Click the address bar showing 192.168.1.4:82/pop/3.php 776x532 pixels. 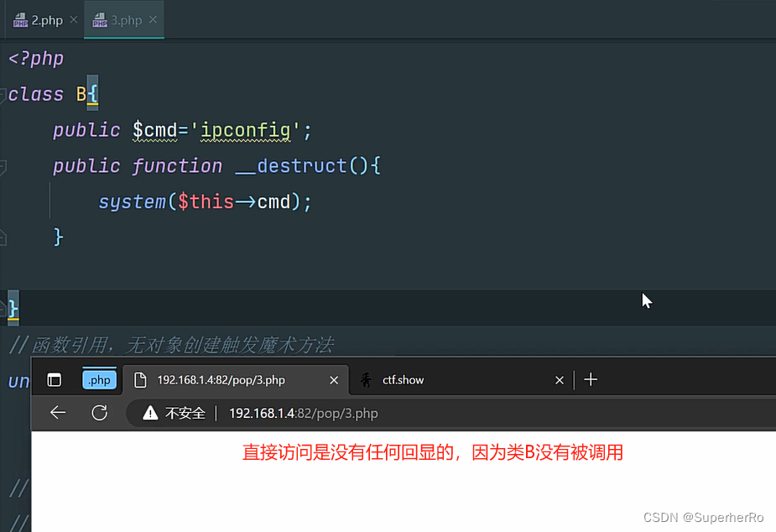tap(303, 413)
